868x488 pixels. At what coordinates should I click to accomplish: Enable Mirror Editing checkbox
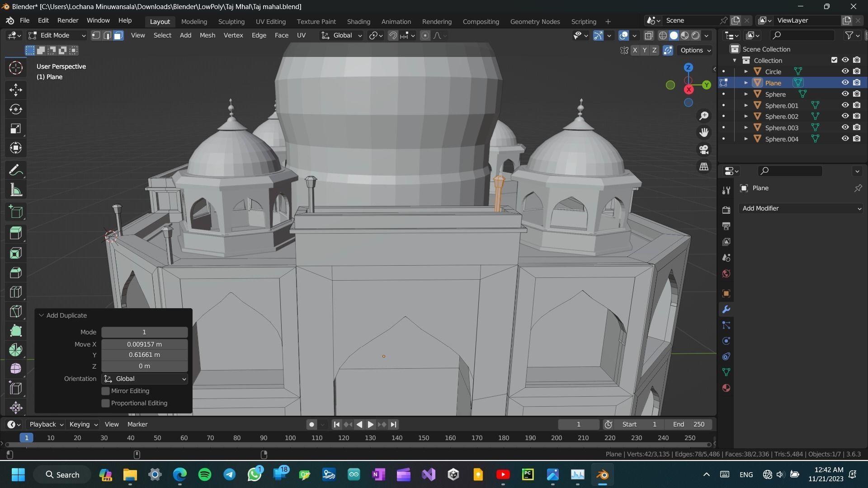click(105, 391)
